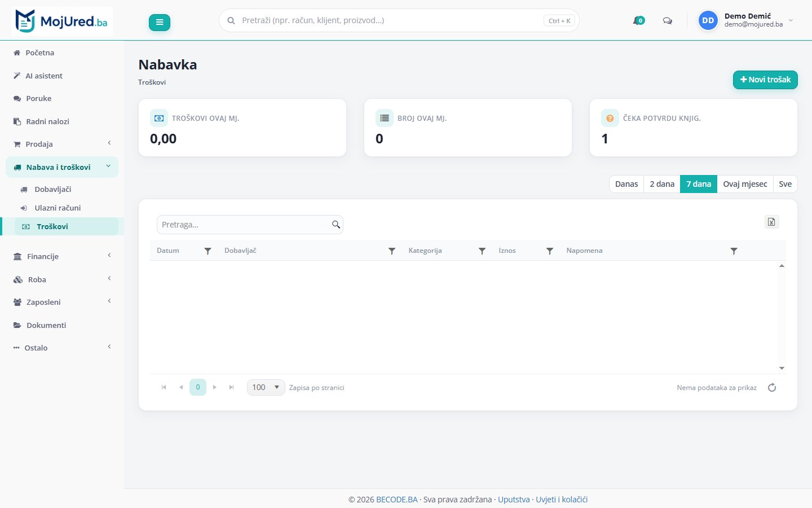Screen dimensions: 812x508
Task: Open the notifications bell
Action: point(638,20)
